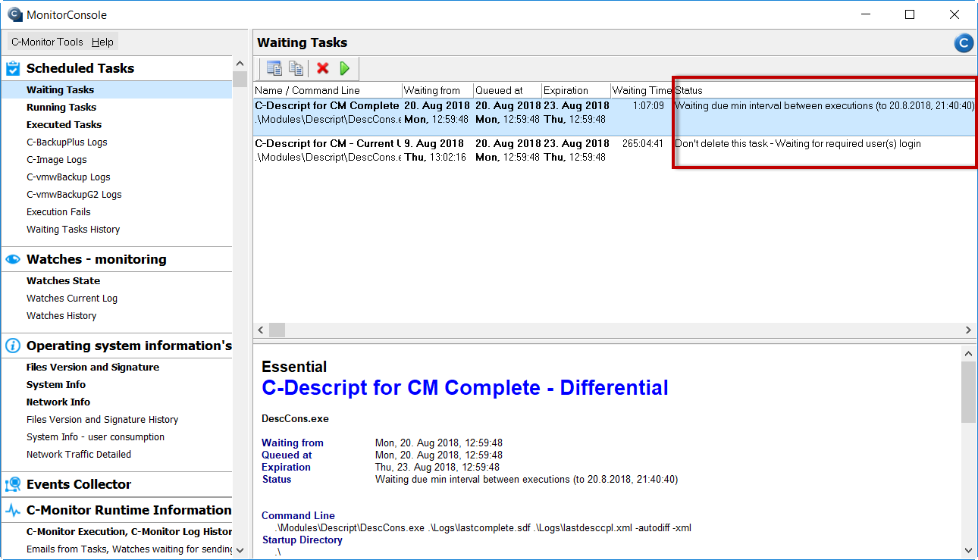Screen dimensions: 978x560
Task: Click the task list right scroll arrow
Action: 968,330
